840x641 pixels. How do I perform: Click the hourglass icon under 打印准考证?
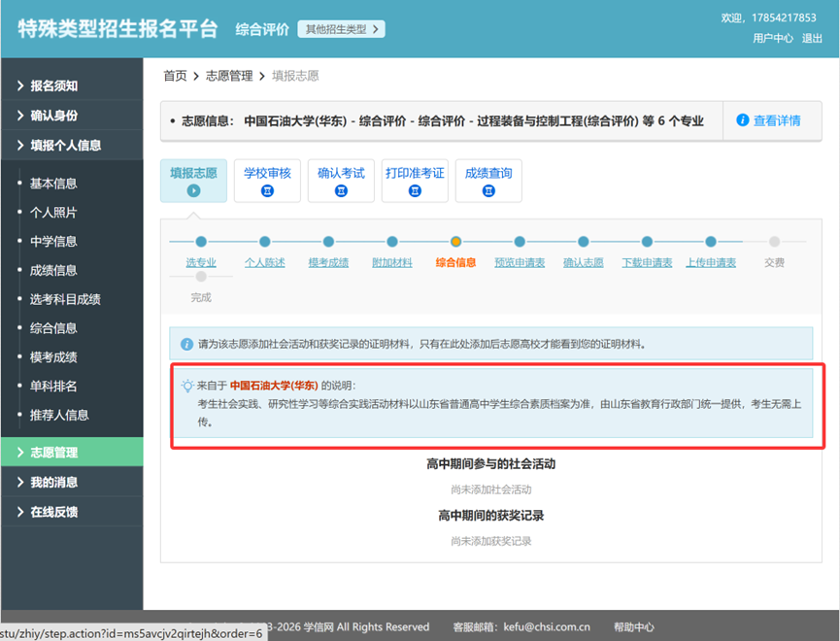[x=415, y=190]
